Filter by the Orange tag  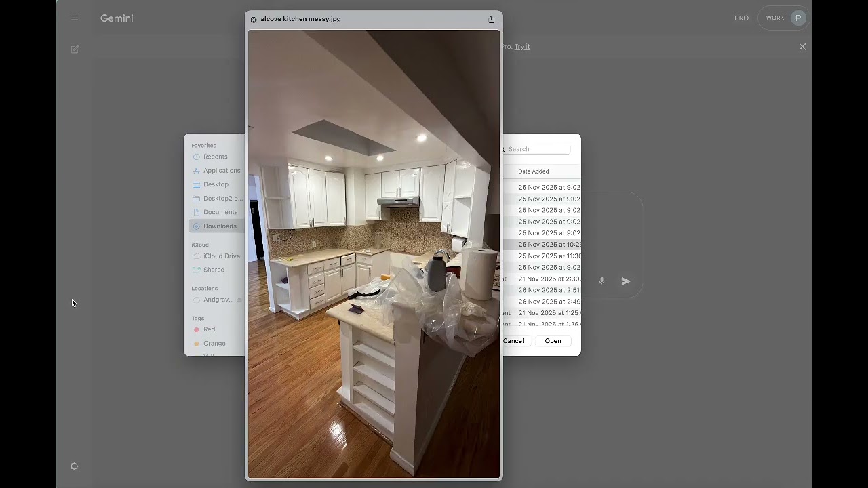(215, 344)
